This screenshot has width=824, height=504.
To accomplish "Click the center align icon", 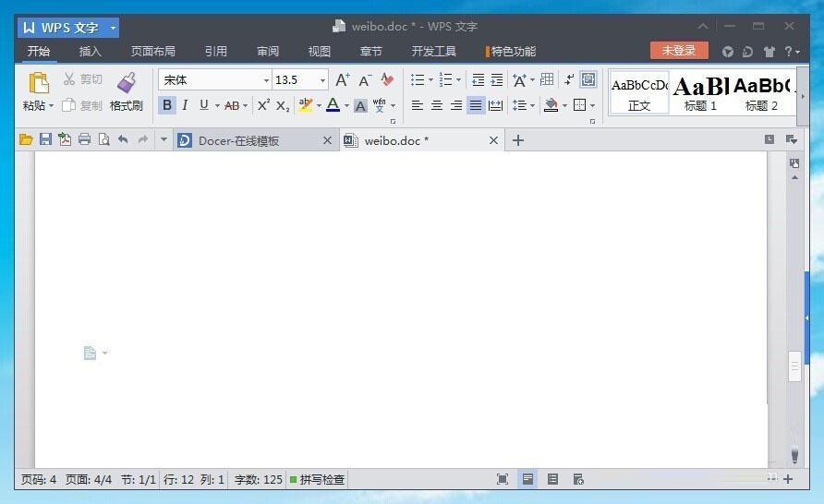I will click(437, 105).
